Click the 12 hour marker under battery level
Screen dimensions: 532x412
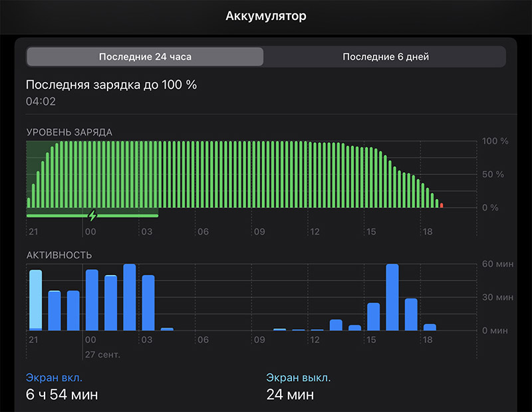[315, 232]
